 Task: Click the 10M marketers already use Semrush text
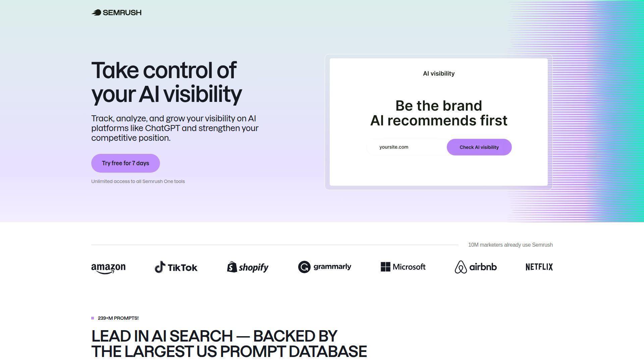tap(510, 245)
